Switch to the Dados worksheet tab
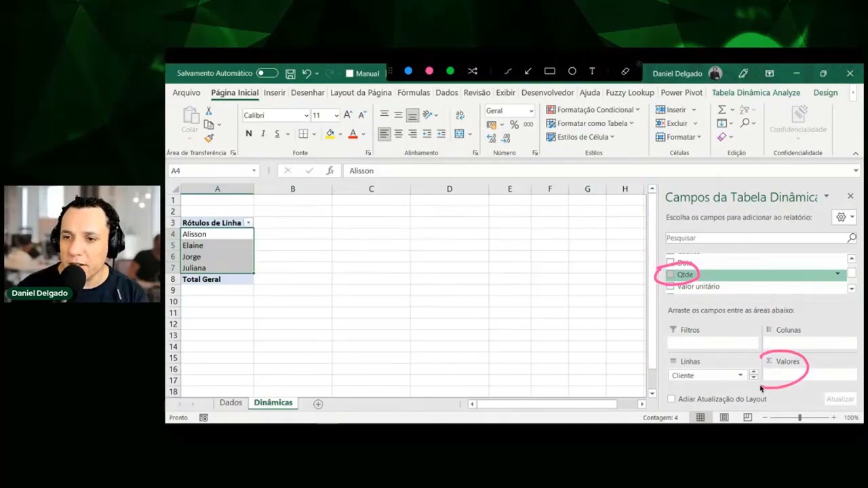868x488 pixels. tap(231, 403)
